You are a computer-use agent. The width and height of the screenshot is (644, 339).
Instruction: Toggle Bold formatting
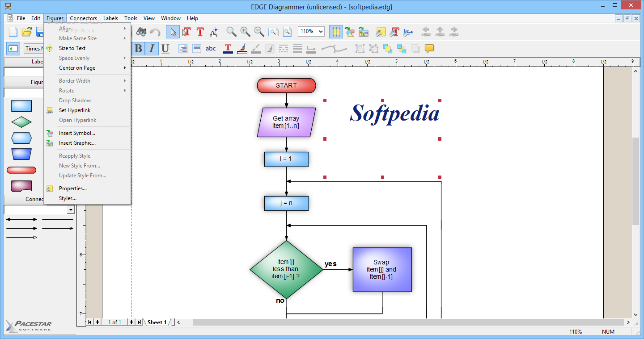(139, 48)
